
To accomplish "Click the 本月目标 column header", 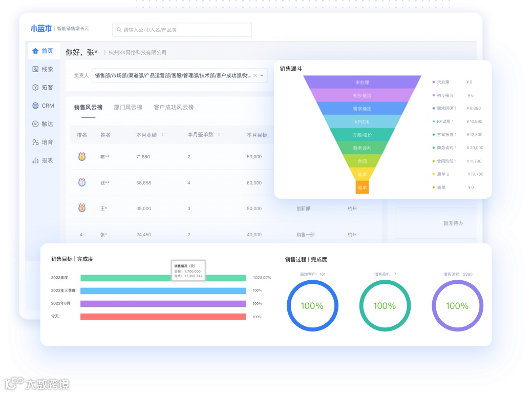I will pos(257,135).
